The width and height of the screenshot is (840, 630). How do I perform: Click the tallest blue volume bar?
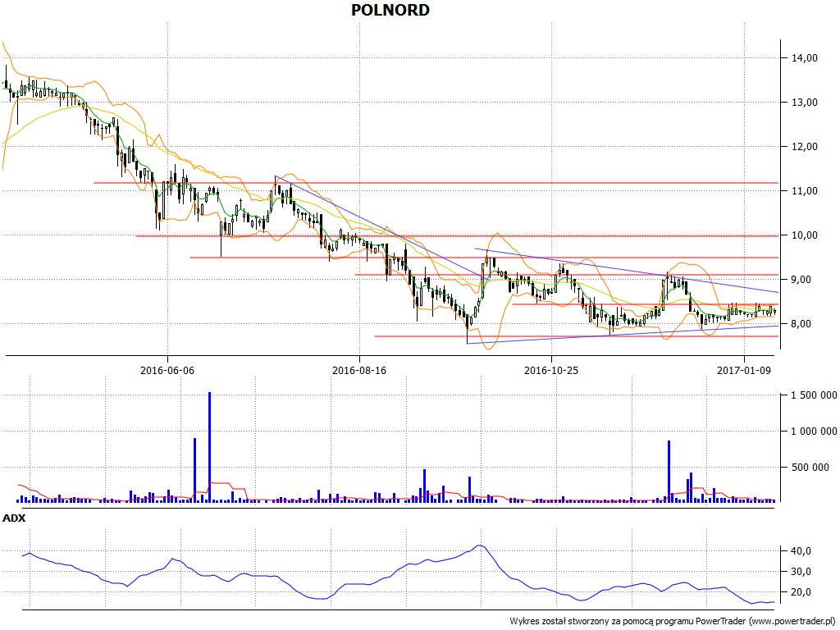tap(209, 447)
